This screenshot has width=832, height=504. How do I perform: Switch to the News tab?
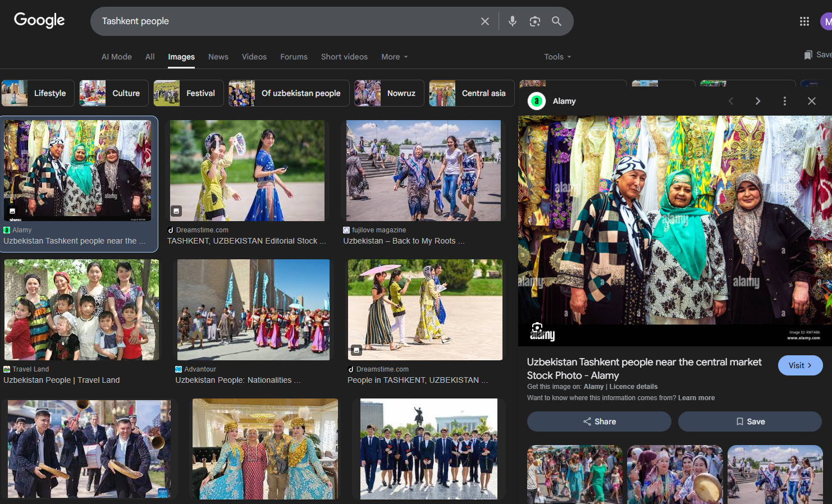pos(218,57)
